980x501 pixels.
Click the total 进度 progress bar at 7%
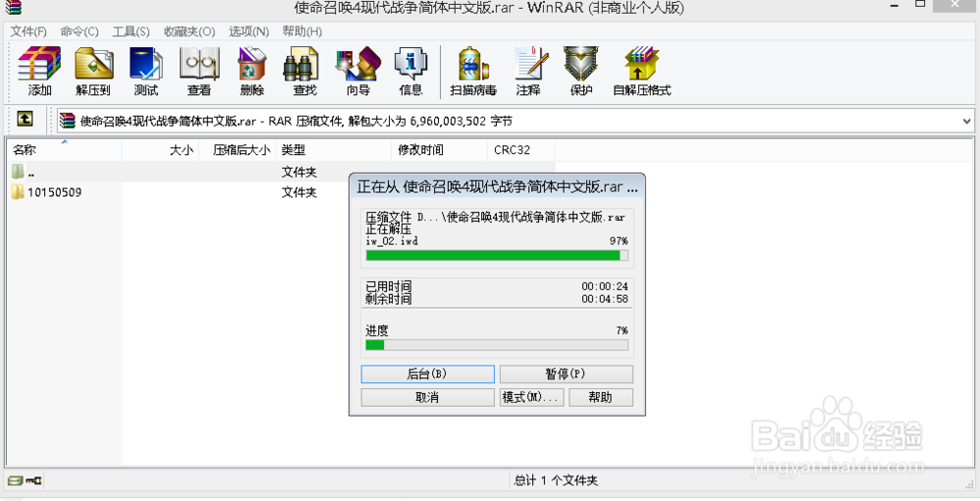(x=497, y=345)
